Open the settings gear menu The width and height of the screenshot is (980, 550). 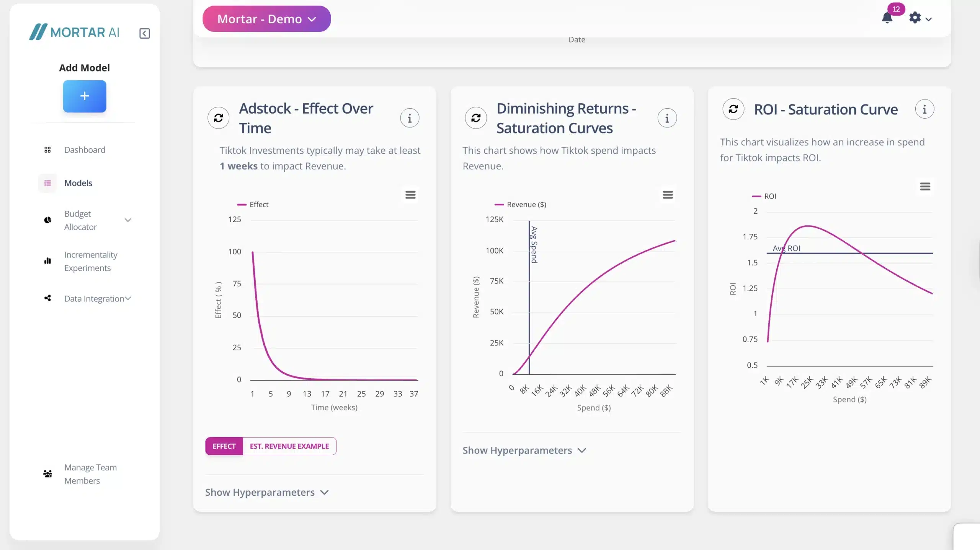(915, 18)
